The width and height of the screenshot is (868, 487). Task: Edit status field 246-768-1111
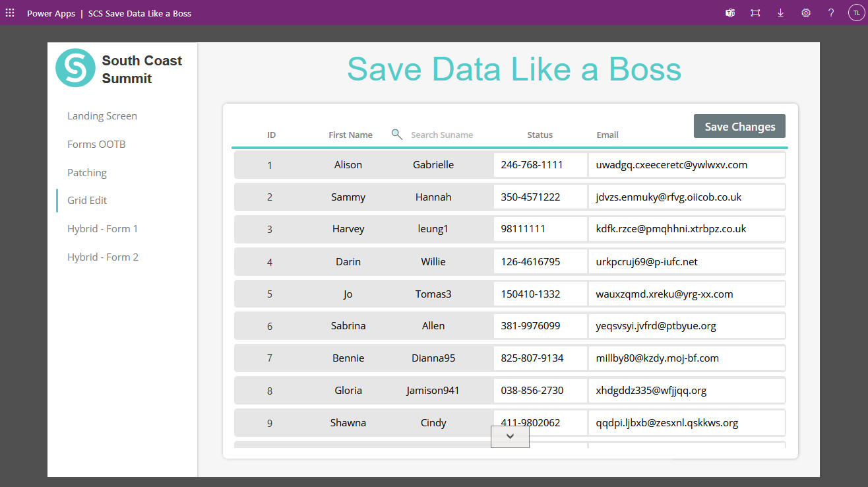[540, 165]
